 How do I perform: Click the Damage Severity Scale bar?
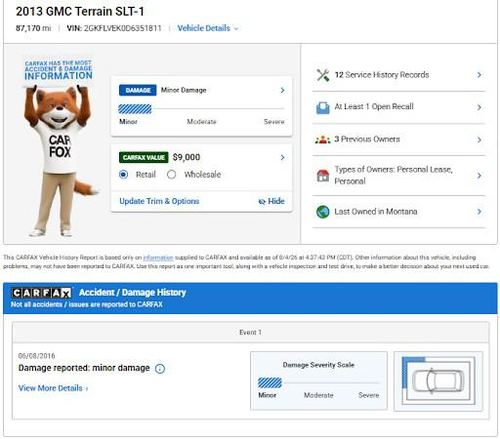[x=318, y=383]
